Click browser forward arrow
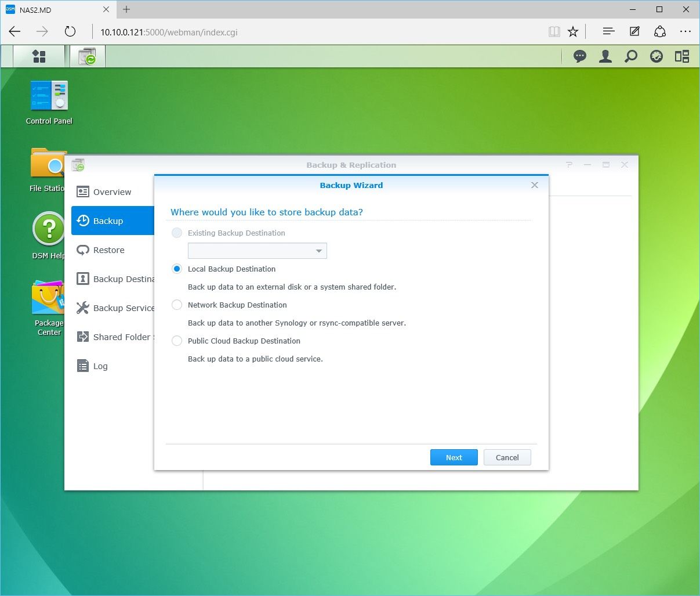The height and width of the screenshot is (596, 700). 42,32
